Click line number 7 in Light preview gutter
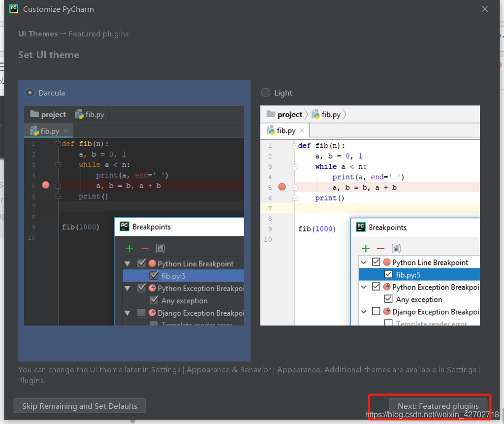 point(270,208)
